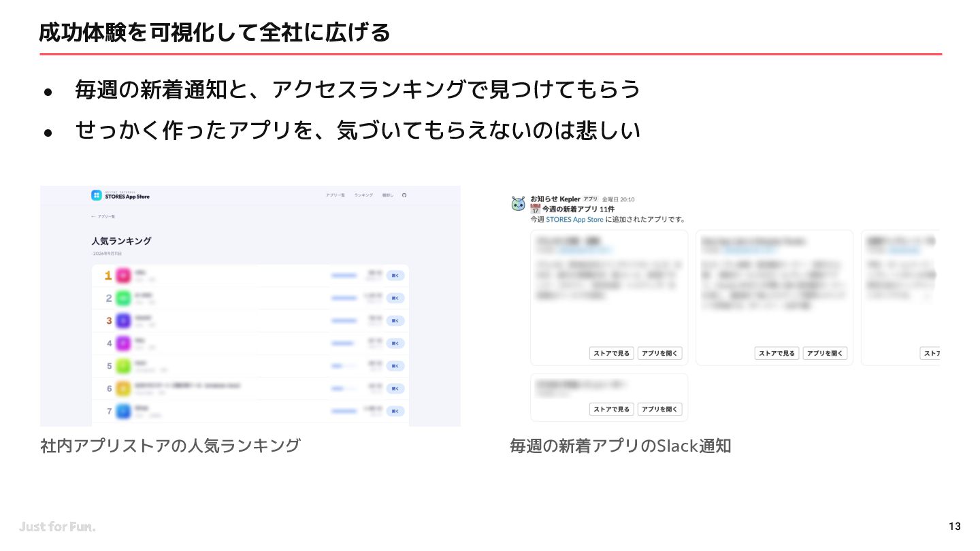This screenshot has height=551, width=980.
Task: Select the pink app icon ranked first
Action: pyautogui.click(x=123, y=275)
